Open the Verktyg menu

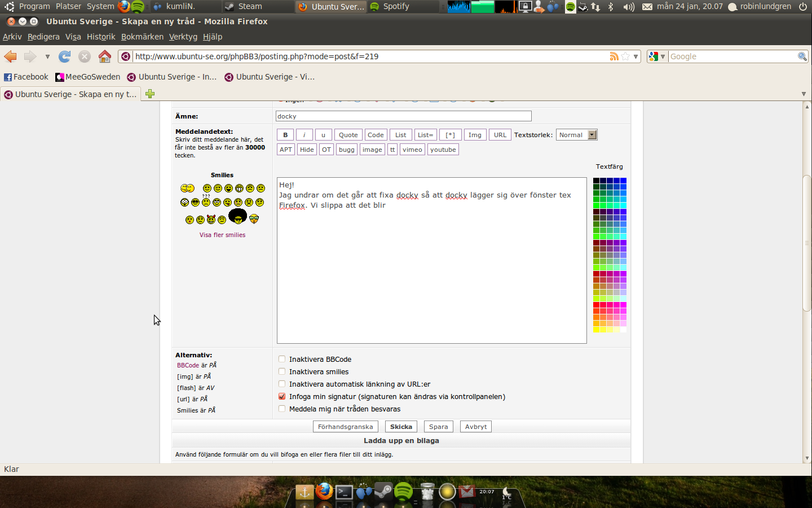click(183, 37)
